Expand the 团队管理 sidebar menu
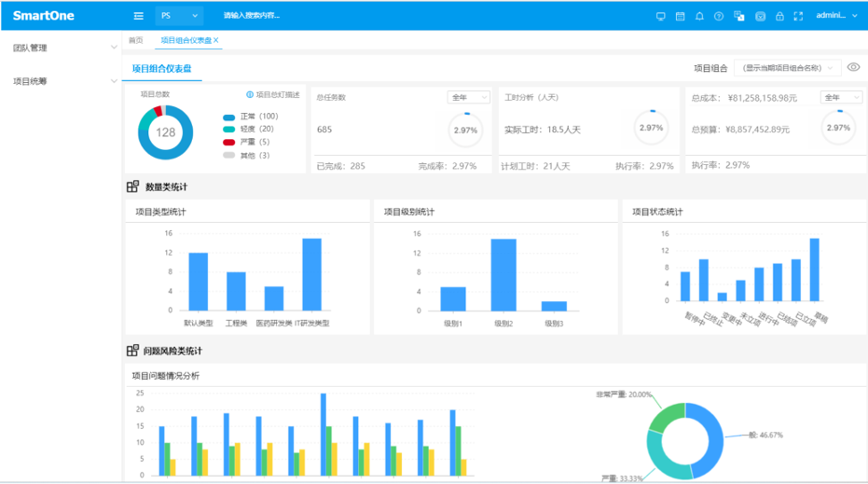Screen dimensions: 868x484 (x=59, y=48)
